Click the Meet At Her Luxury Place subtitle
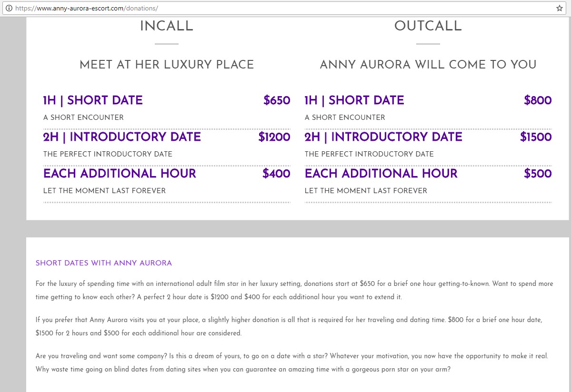 [x=167, y=64]
